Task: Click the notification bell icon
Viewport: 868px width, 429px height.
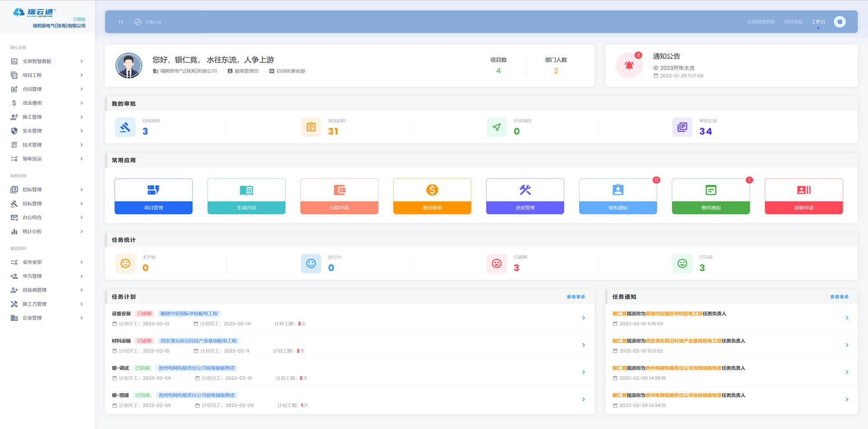Action: coord(629,66)
